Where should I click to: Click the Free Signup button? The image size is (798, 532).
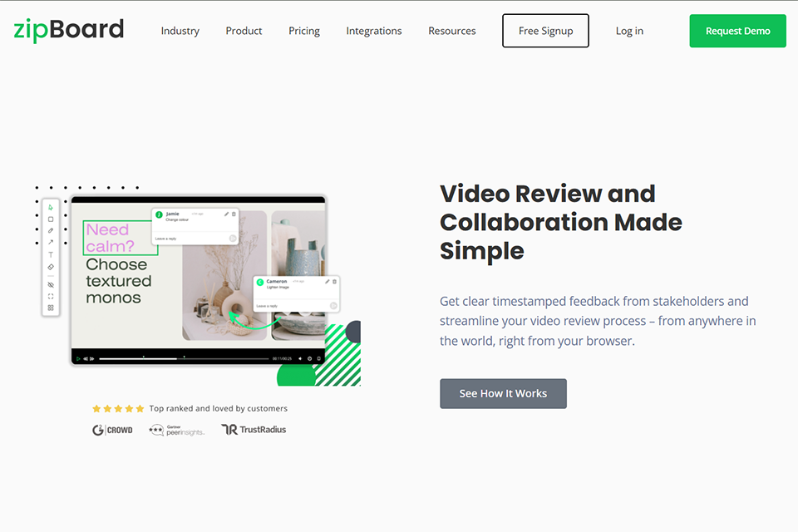pyautogui.click(x=545, y=31)
